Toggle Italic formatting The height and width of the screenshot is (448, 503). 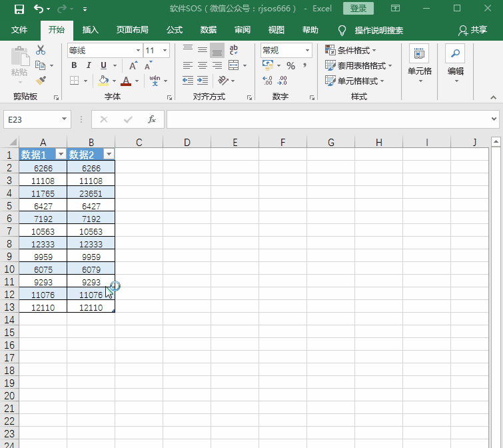point(89,65)
